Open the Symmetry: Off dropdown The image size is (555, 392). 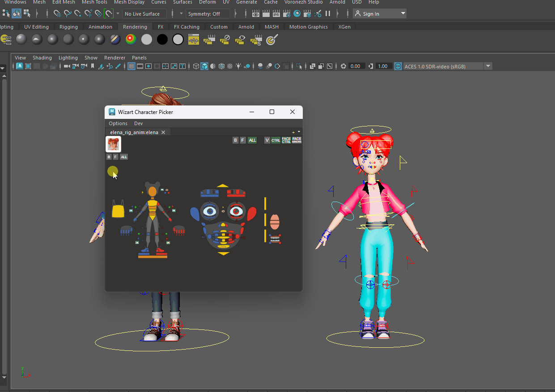tap(208, 14)
